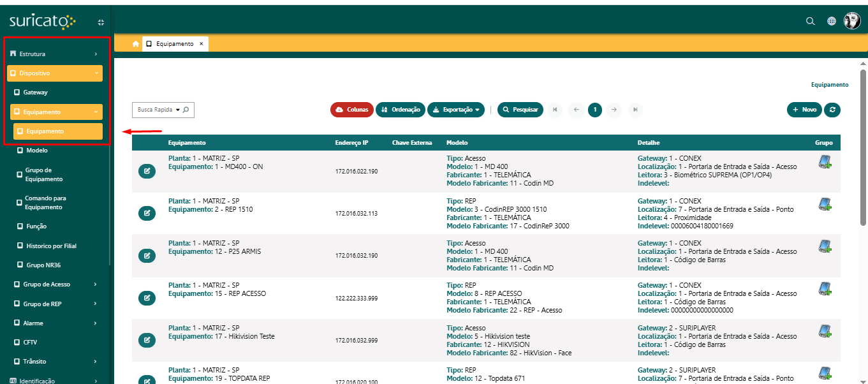Click the Pesquisar button
The image size is (868, 384).
(520, 110)
